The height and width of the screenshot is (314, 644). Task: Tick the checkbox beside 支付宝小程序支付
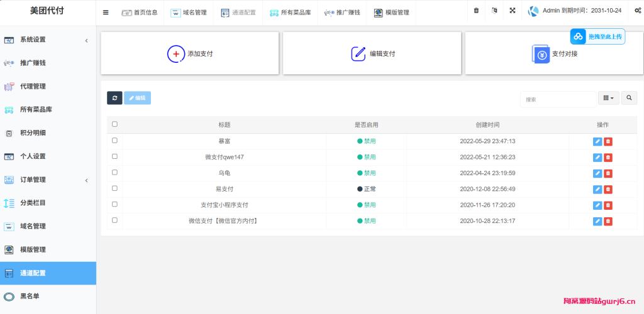[114, 204]
